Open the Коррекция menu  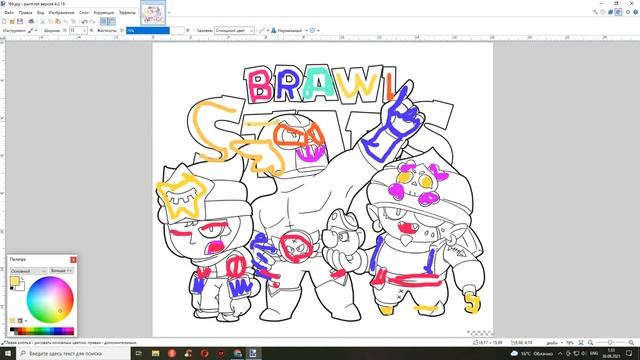[104, 13]
